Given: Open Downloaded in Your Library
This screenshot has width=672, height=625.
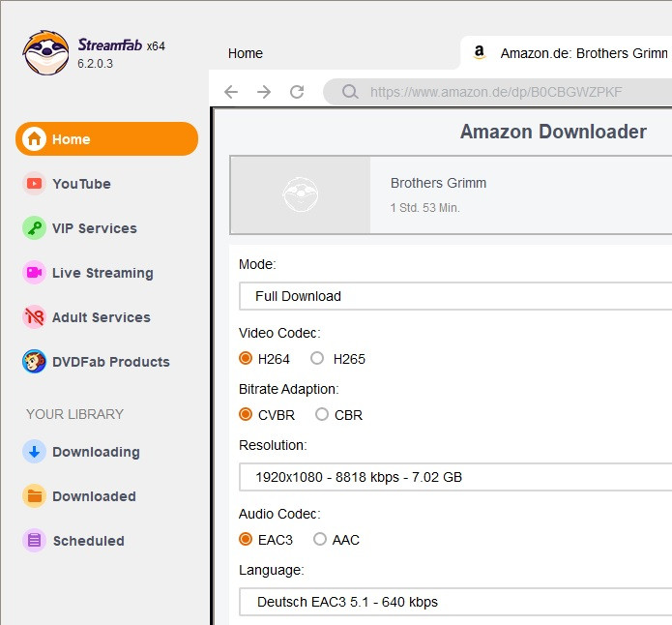Looking at the screenshot, I should coord(95,496).
